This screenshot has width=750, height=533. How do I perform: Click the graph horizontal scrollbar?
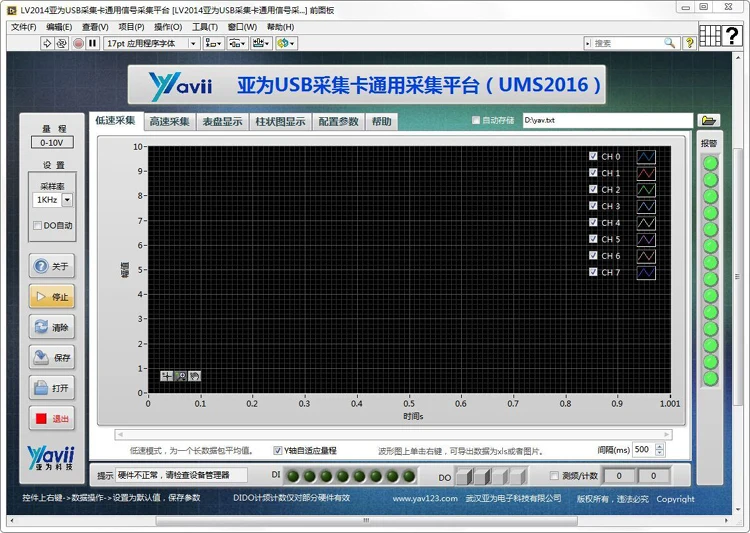(393, 434)
